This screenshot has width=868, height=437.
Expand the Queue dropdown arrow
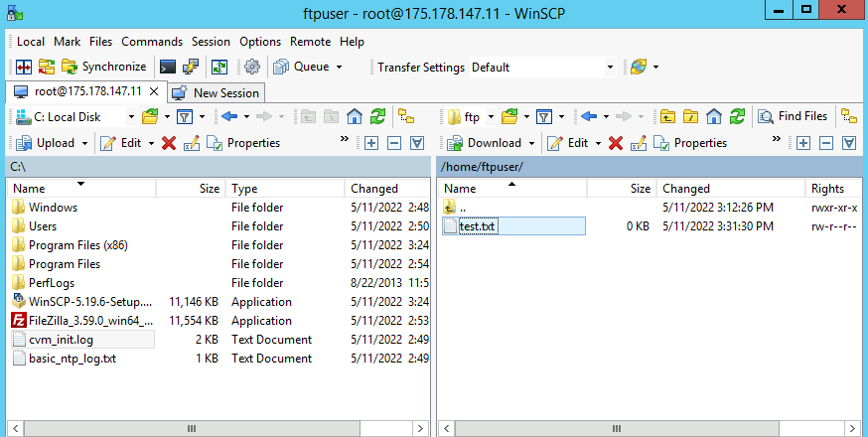[x=339, y=67]
